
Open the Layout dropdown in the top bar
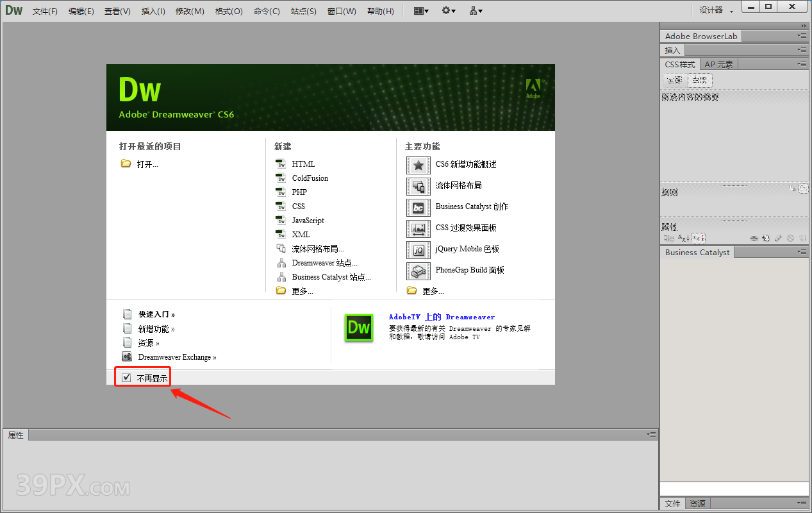click(x=421, y=11)
